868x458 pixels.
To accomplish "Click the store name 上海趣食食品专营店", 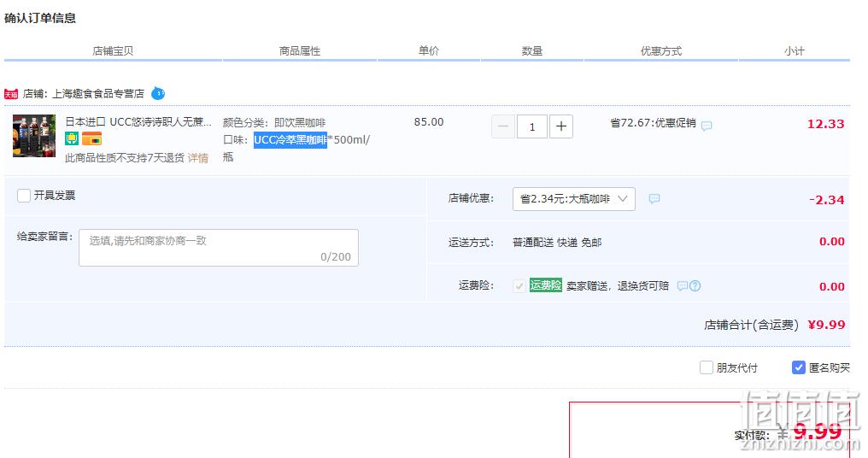I will (98, 94).
